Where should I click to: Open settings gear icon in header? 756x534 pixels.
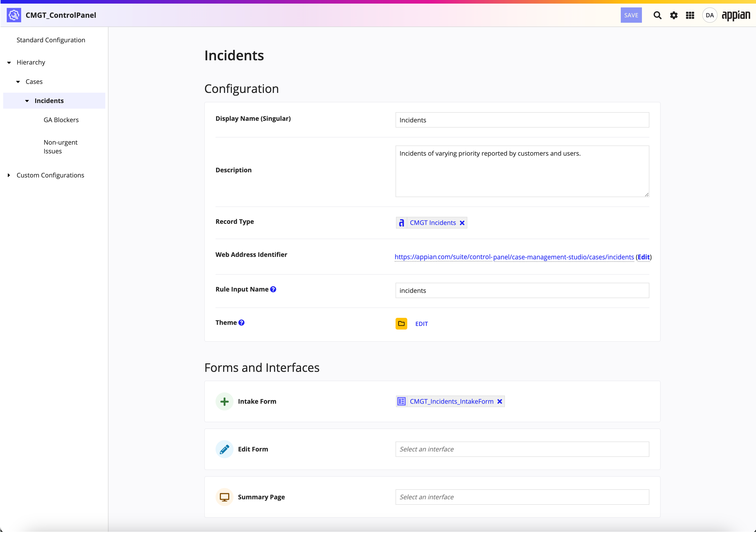tap(674, 15)
